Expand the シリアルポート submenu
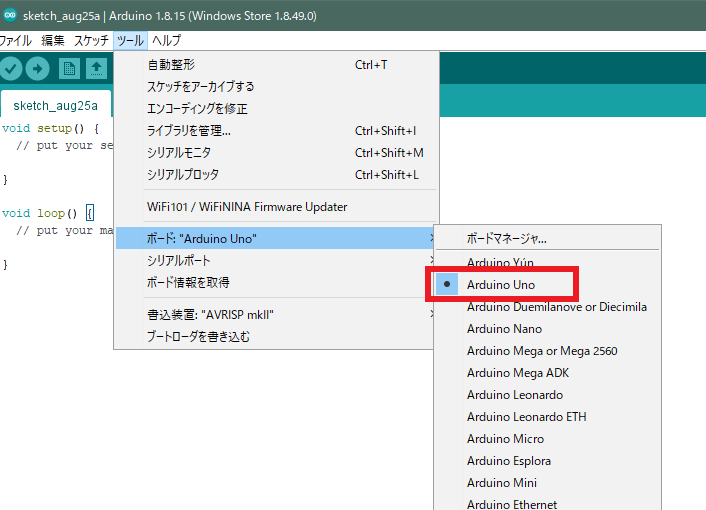The image size is (706, 510). (x=275, y=260)
